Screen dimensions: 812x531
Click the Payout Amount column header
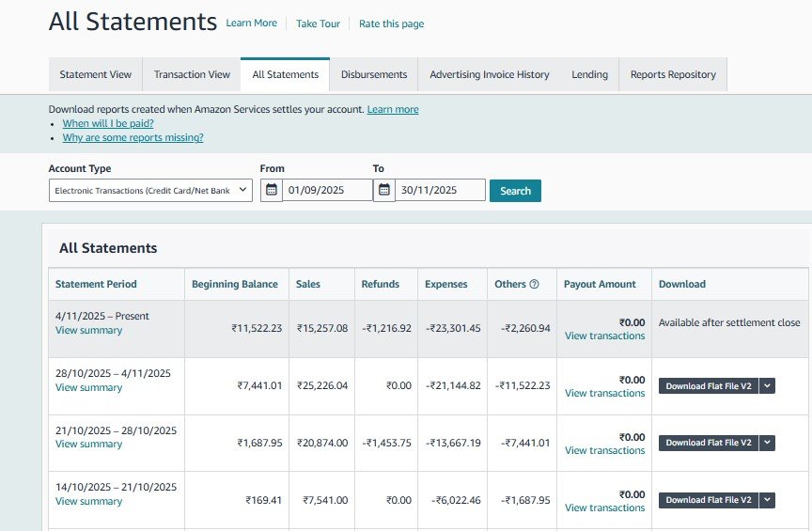[600, 284]
